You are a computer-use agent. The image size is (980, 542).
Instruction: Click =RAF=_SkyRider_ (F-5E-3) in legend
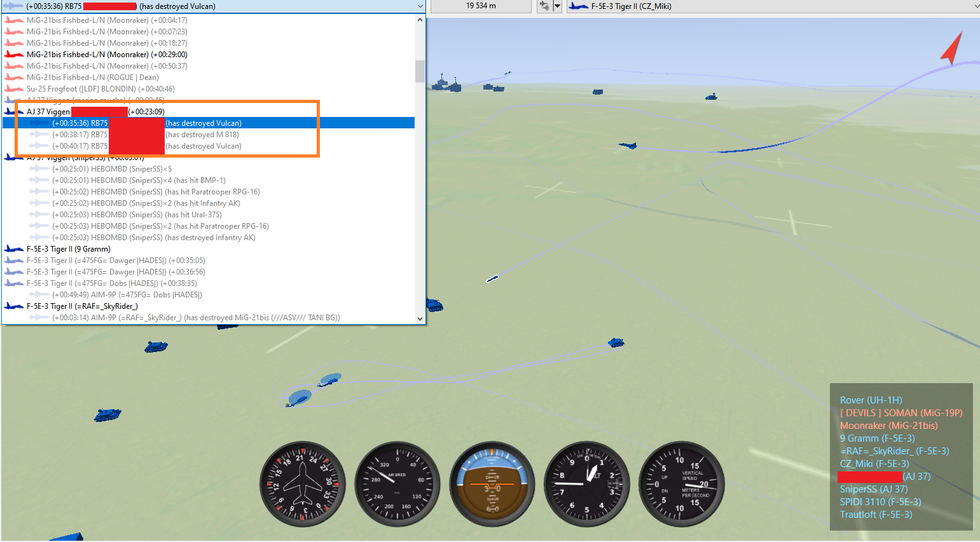point(894,451)
